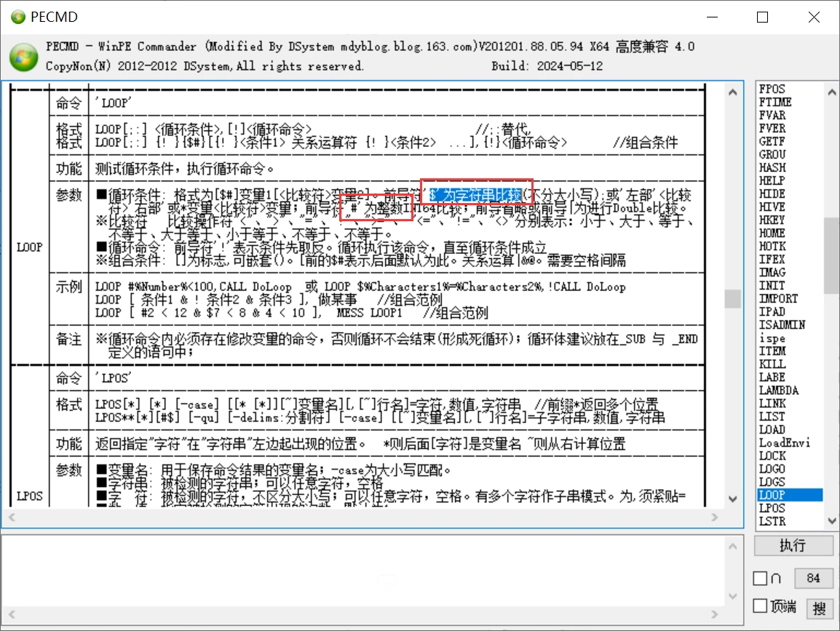Select the HELP command entry
The height and width of the screenshot is (631, 840).
(772, 180)
